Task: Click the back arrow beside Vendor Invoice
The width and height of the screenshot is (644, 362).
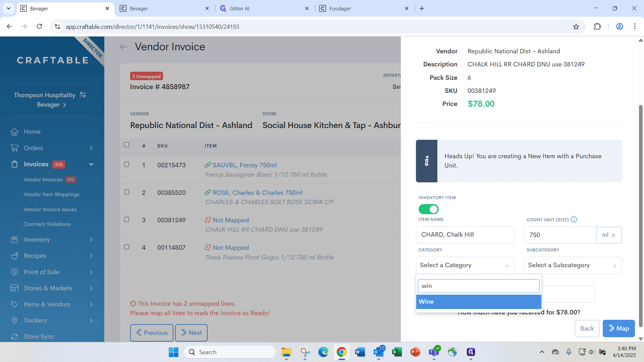Action: click(124, 47)
